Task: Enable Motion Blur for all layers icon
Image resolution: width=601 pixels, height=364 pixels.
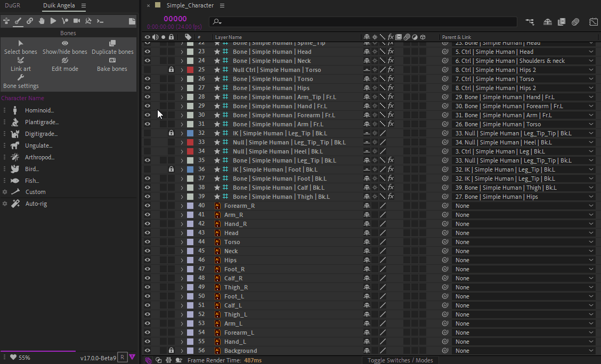Action: [575, 22]
